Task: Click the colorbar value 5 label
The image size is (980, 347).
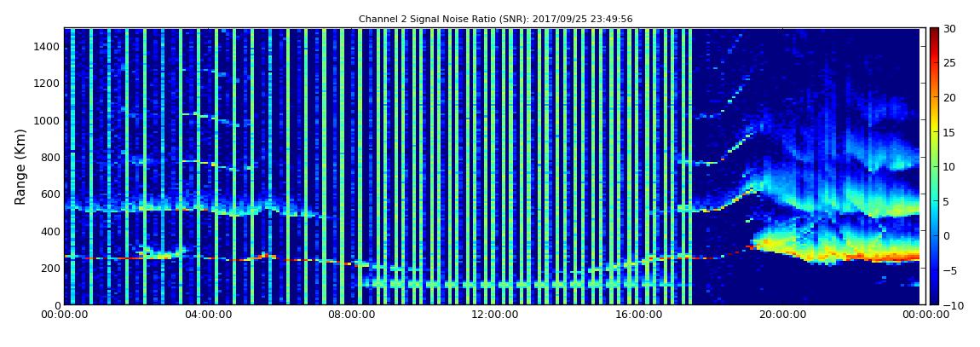Action: [x=946, y=201]
